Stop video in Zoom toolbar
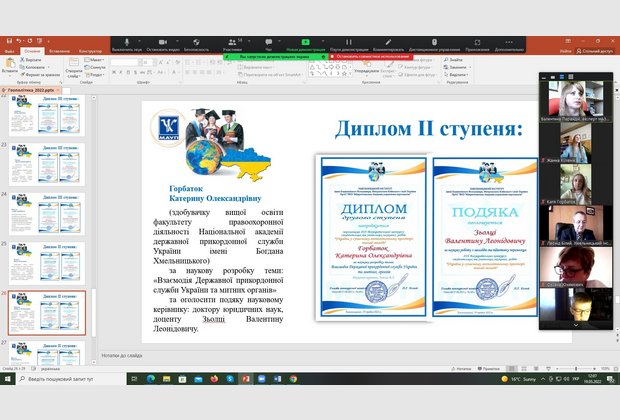Image resolution: width=620 pixels, height=420 pixels. coord(161,45)
